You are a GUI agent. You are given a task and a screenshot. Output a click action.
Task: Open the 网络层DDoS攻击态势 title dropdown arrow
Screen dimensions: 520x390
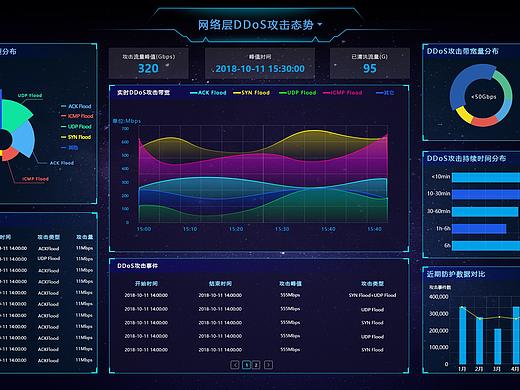(x=320, y=25)
